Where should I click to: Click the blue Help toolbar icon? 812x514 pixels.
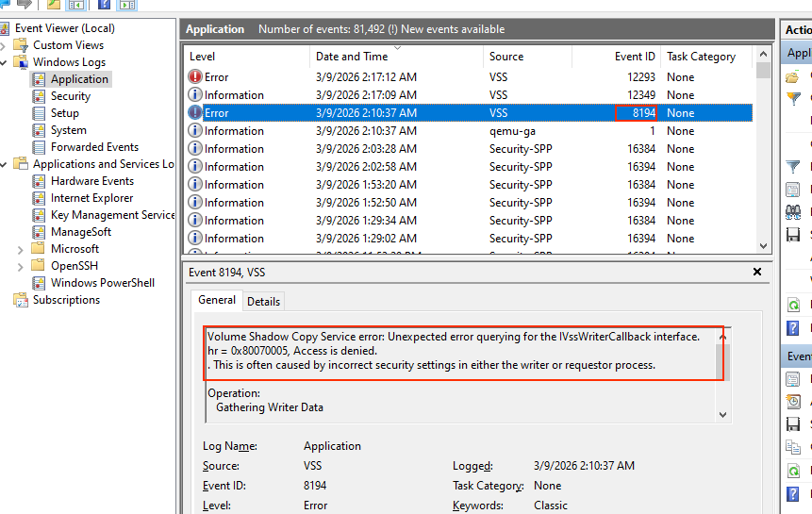click(104, 5)
